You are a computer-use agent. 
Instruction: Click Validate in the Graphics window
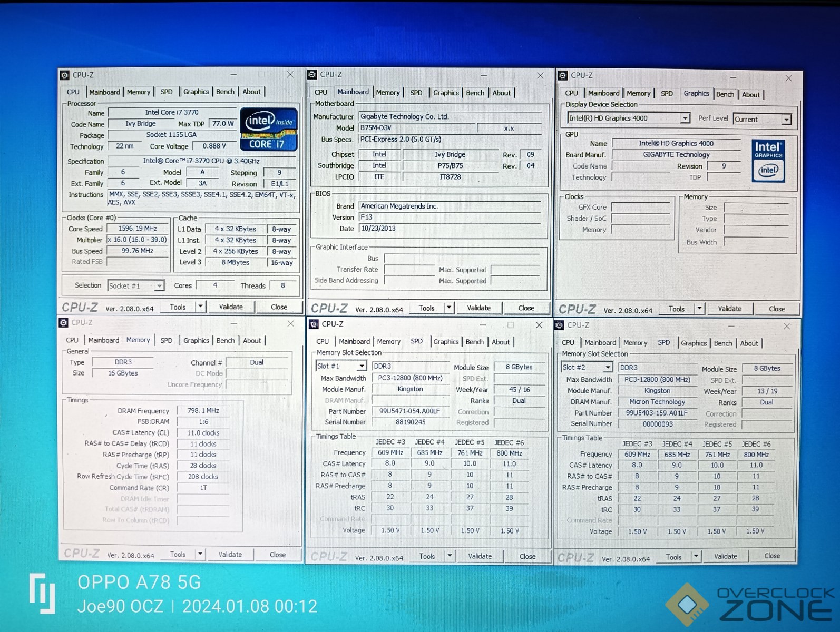click(729, 309)
